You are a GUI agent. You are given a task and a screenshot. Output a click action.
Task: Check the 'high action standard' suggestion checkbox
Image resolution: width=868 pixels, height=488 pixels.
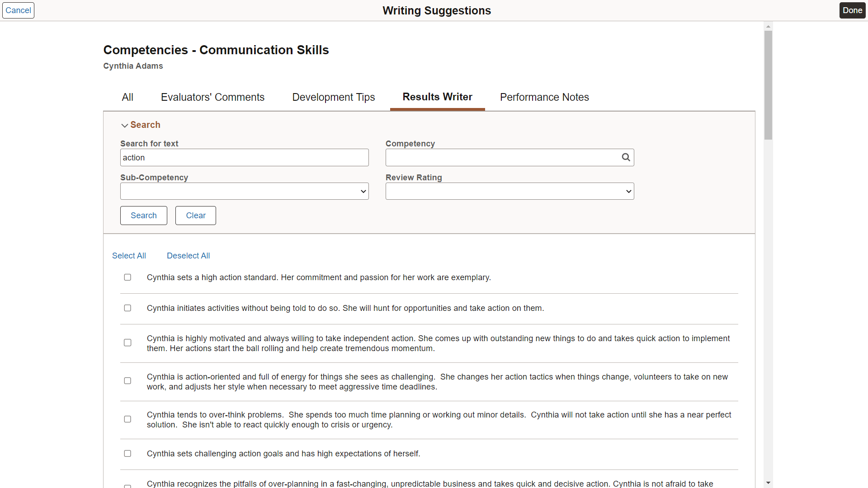point(127,277)
